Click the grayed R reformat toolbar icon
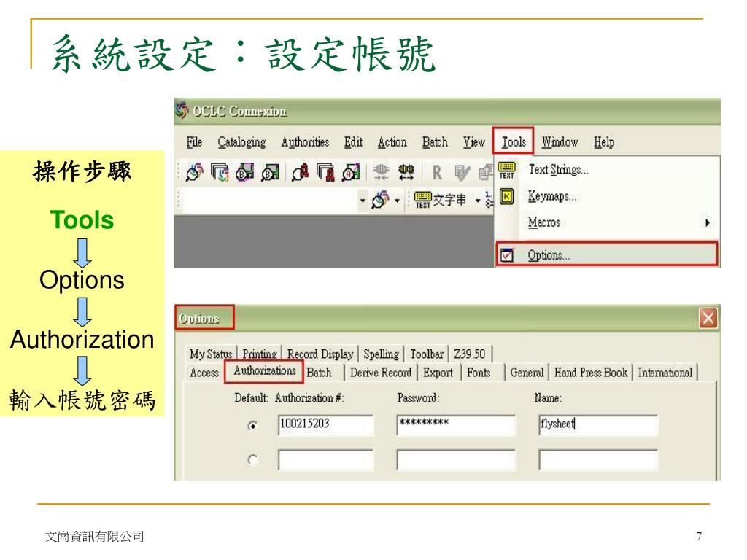This screenshot has width=747, height=560. pyautogui.click(x=437, y=172)
